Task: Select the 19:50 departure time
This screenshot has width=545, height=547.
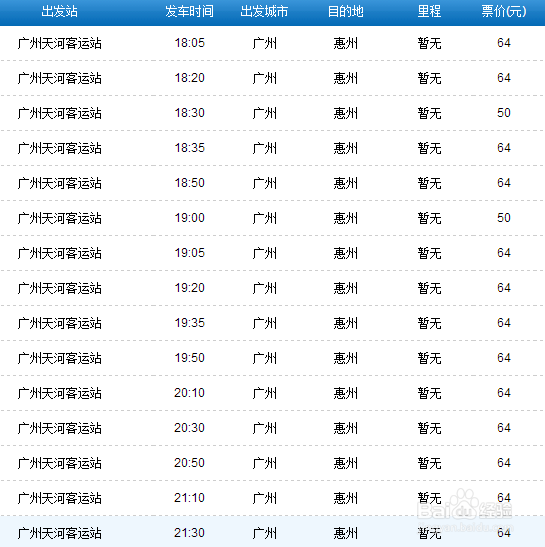Action: tap(189, 358)
